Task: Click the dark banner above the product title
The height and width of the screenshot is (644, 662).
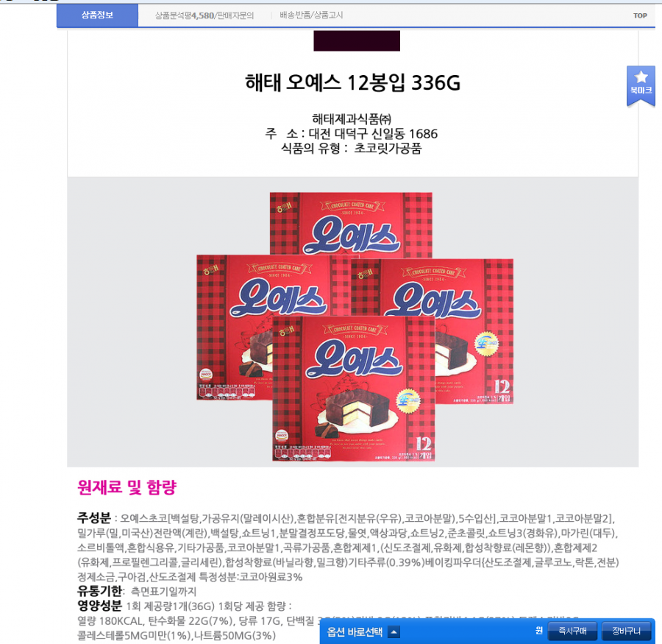Action: tap(357, 40)
